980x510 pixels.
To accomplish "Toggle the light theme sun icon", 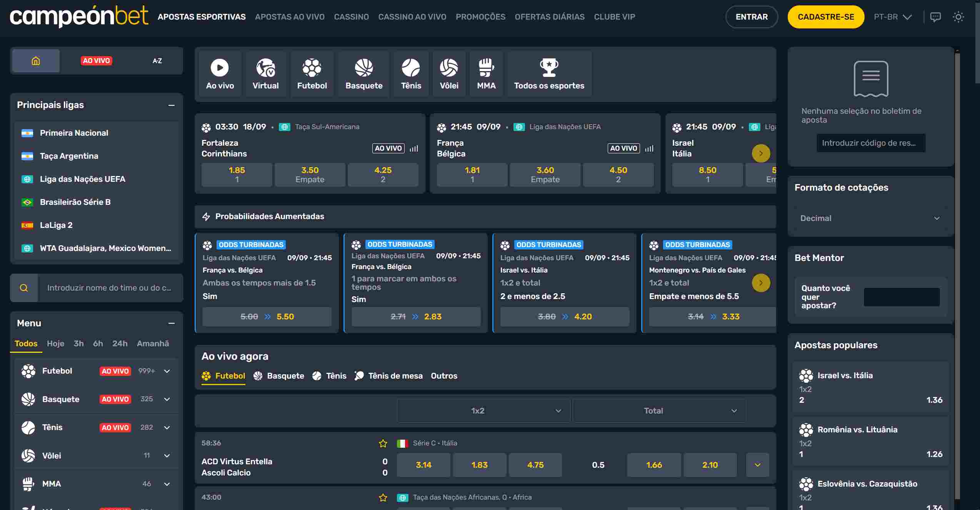I will tap(958, 17).
